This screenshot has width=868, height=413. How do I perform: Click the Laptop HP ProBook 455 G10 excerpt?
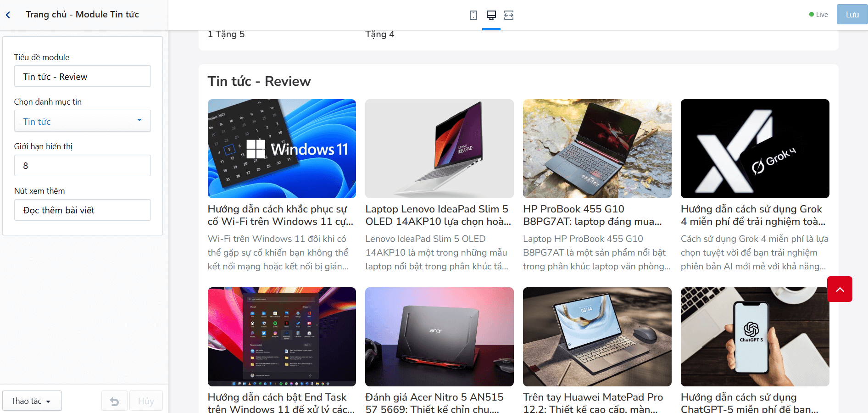597,252
